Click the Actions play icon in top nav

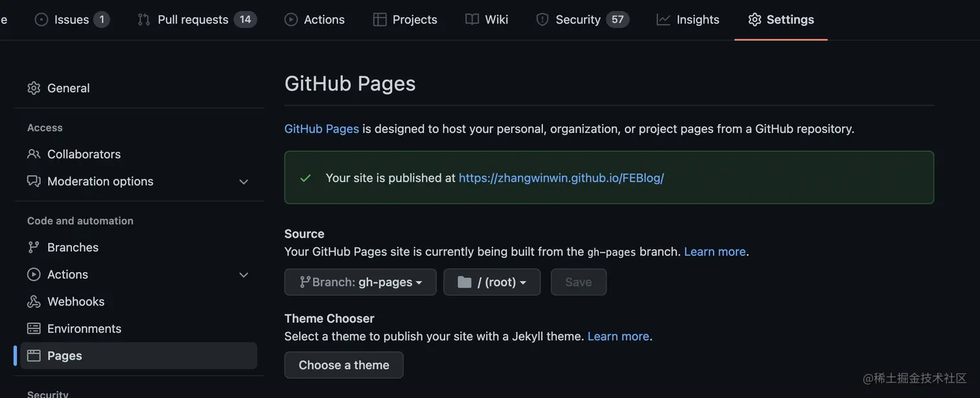(291, 19)
